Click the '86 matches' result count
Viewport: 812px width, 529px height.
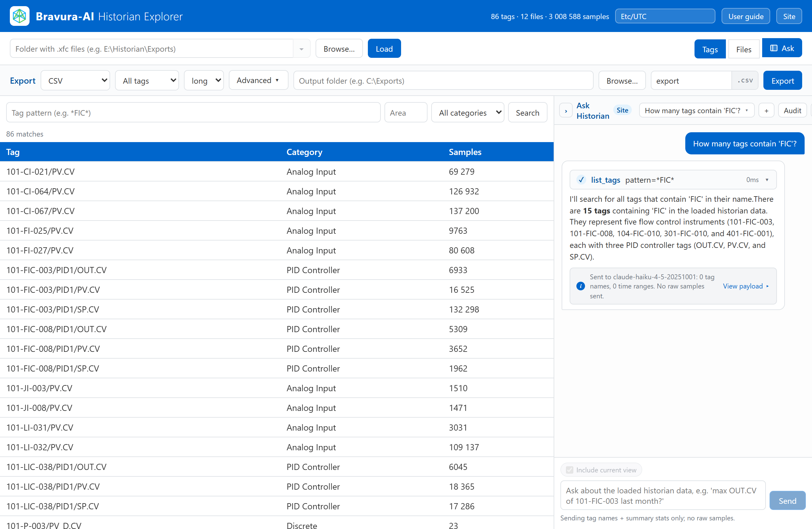click(x=25, y=134)
